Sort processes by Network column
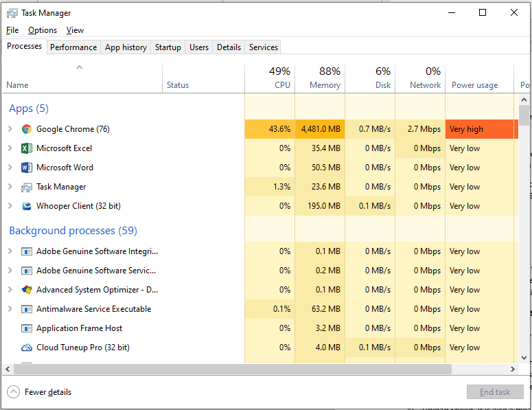Viewport: 532px width, 410px height. [420, 79]
